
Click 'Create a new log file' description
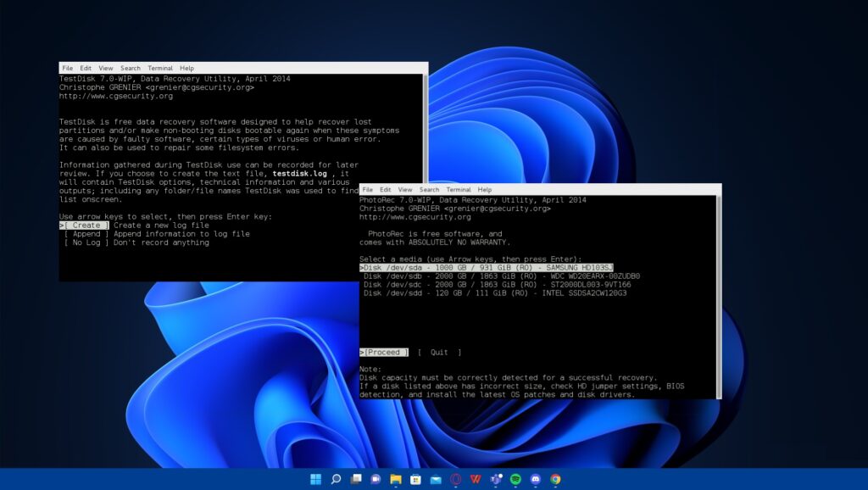pyautogui.click(x=161, y=226)
